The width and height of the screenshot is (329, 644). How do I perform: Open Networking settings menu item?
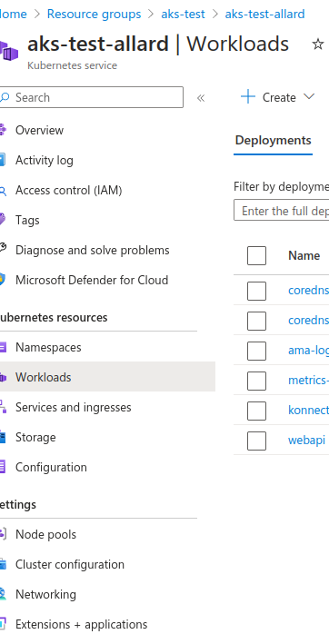pos(46,594)
